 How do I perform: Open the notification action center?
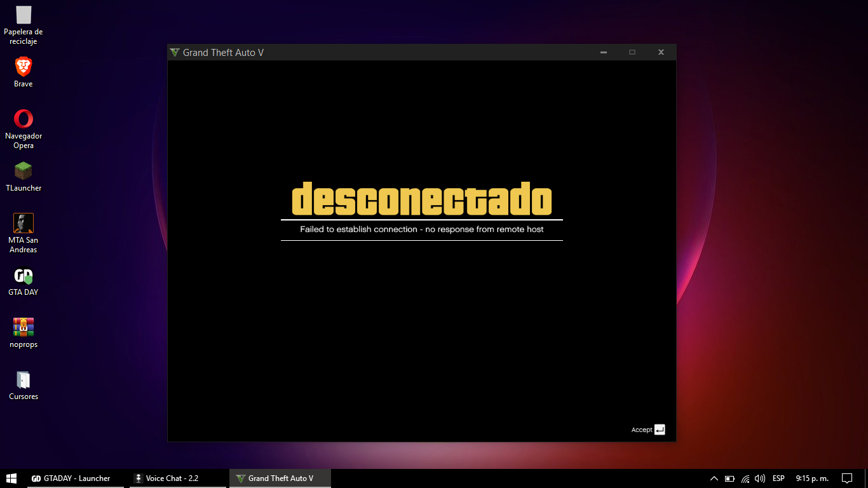tap(846, 478)
